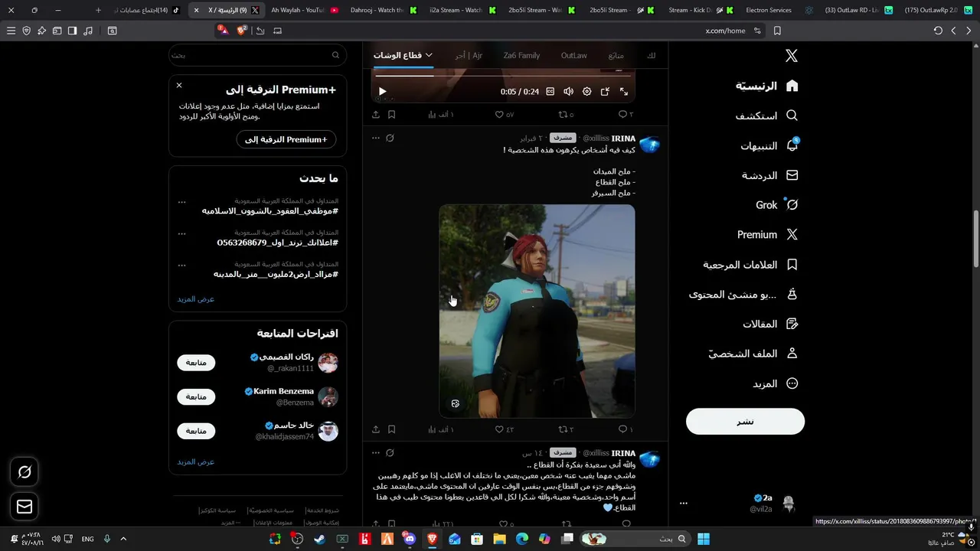Bookmark the IRINA character image tweet
The width and height of the screenshot is (980, 551).
click(391, 429)
